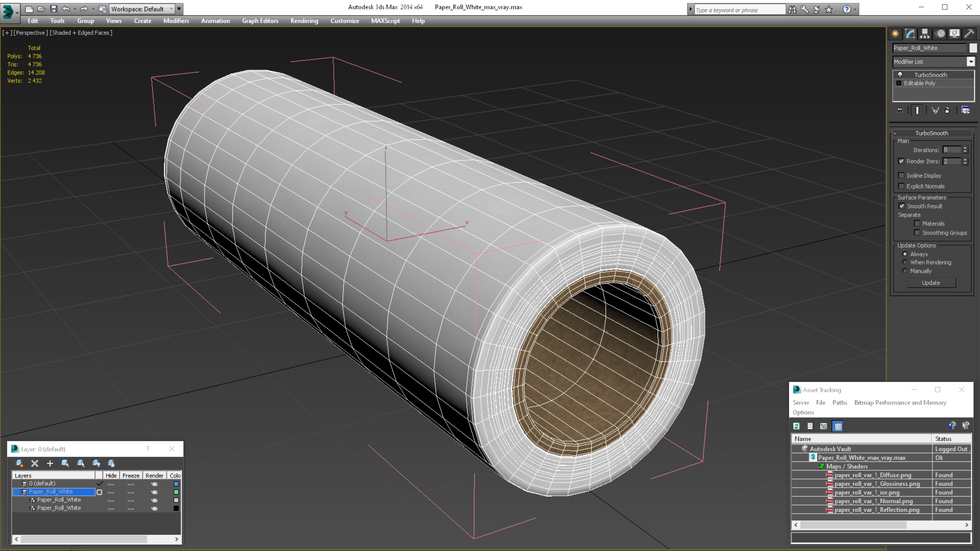Click the Save File icon in title toolbar
The image size is (980, 551).
tap(54, 9)
